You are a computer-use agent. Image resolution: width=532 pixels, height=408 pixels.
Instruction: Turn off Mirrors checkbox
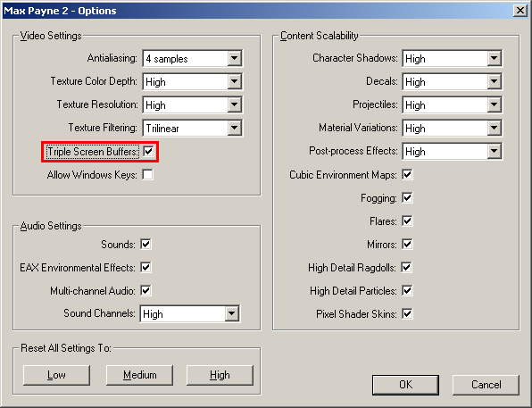[x=407, y=244]
